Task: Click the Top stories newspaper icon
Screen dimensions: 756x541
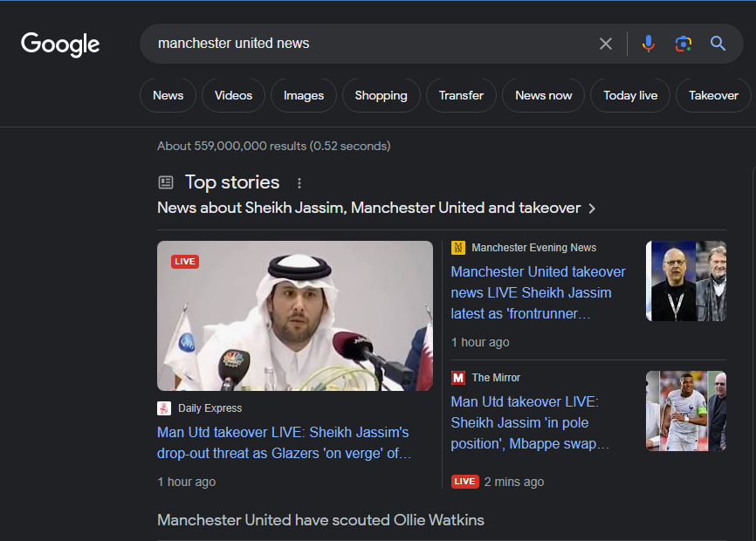Action: point(166,182)
